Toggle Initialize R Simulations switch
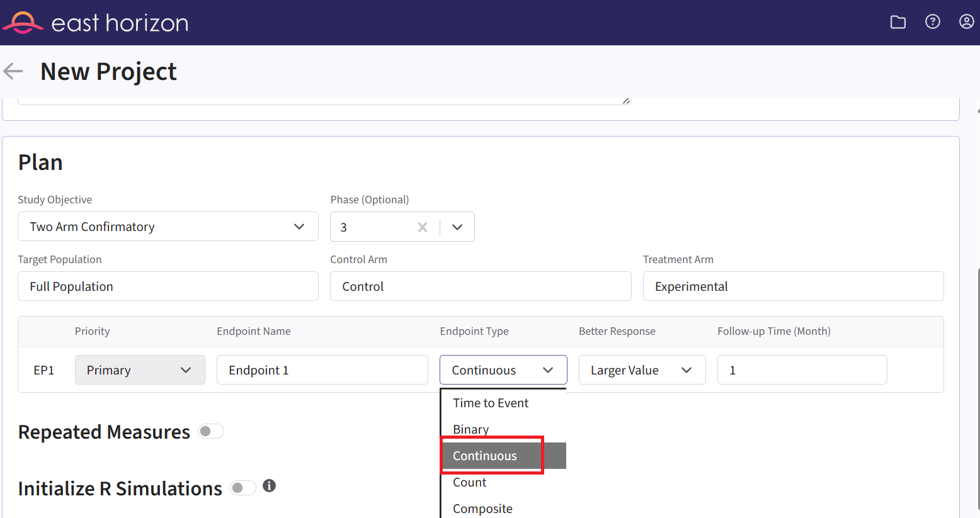 pyautogui.click(x=243, y=488)
